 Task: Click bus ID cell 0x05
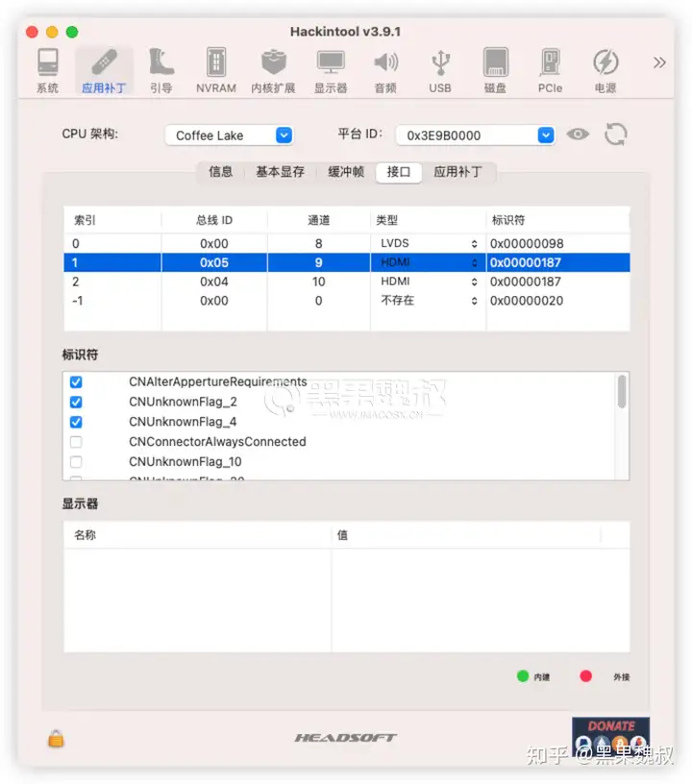click(214, 262)
